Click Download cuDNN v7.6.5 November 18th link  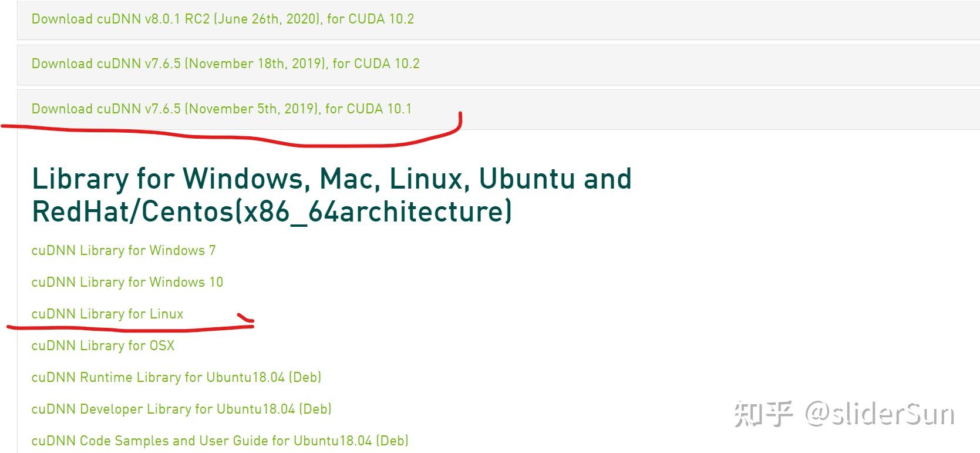click(225, 63)
